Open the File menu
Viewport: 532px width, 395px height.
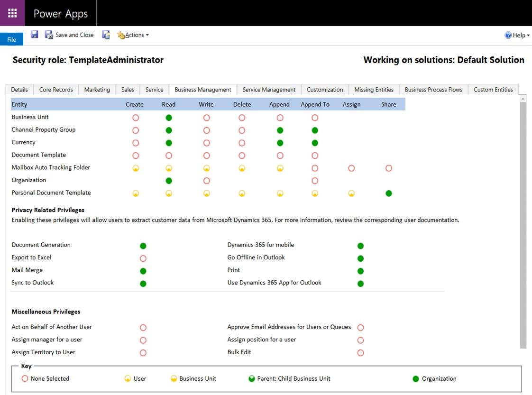[11, 39]
